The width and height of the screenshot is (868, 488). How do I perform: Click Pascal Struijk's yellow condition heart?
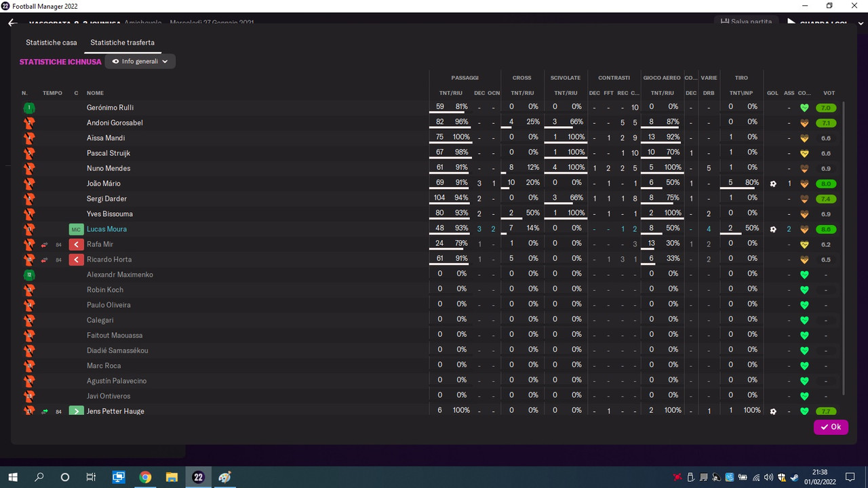(x=804, y=153)
